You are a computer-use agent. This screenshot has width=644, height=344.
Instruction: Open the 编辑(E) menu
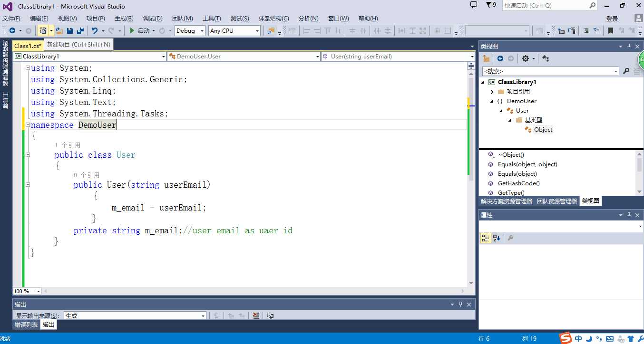point(39,18)
